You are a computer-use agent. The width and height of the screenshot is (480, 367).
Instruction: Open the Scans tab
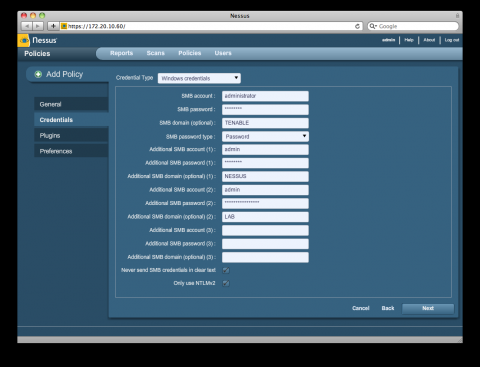(x=155, y=53)
